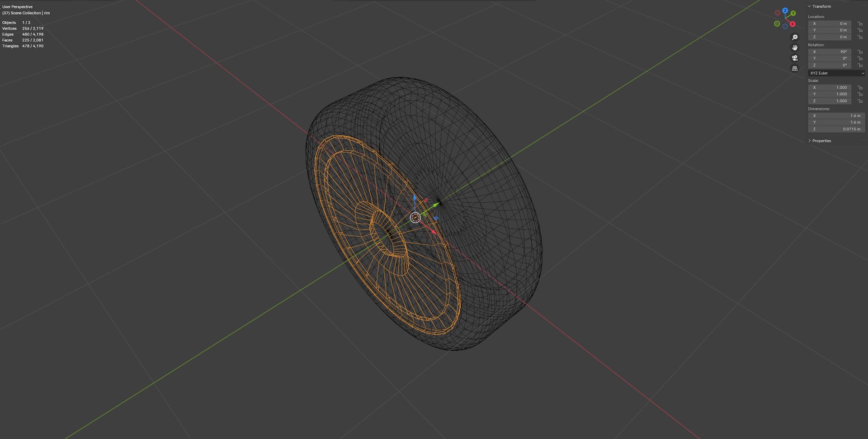Viewport: 868px width, 439px height.
Task: Click the zoom magnifier icon in viewport
Action: coord(795,37)
